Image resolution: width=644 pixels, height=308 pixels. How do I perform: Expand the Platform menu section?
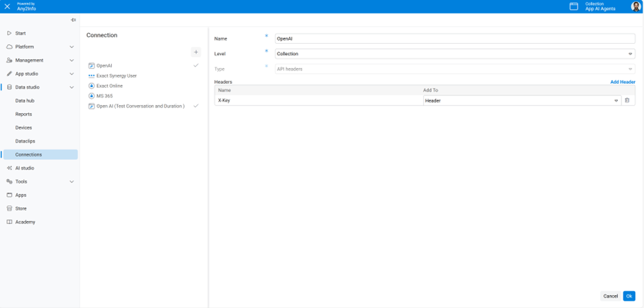point(71,47)
